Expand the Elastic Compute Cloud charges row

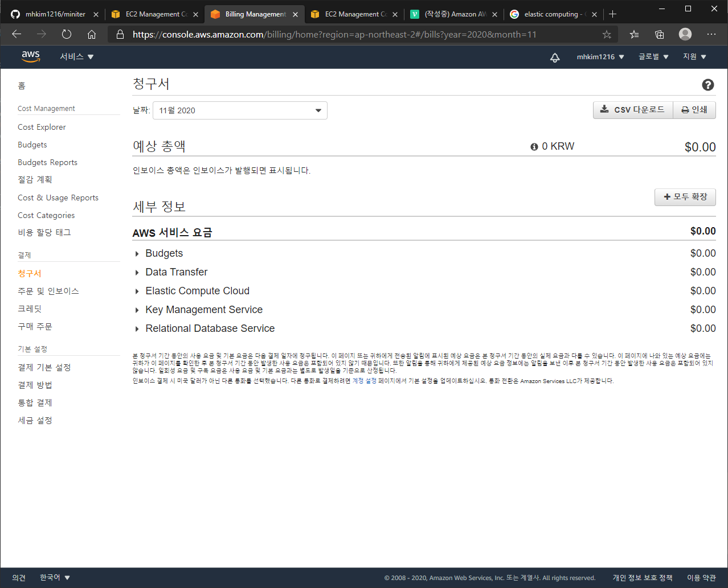pos(137,290)
